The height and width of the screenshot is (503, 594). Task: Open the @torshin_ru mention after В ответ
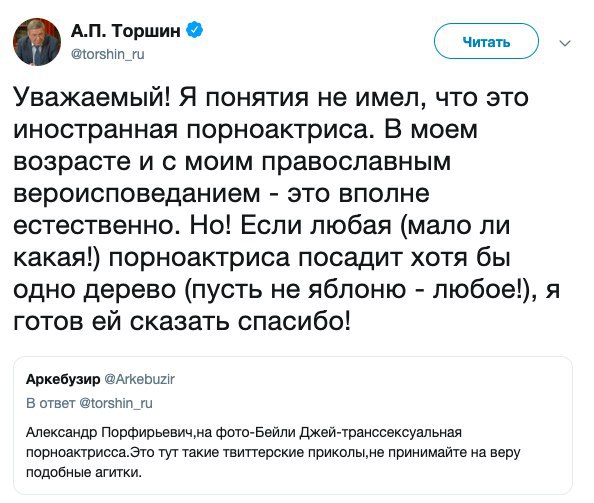click(116, 403)
